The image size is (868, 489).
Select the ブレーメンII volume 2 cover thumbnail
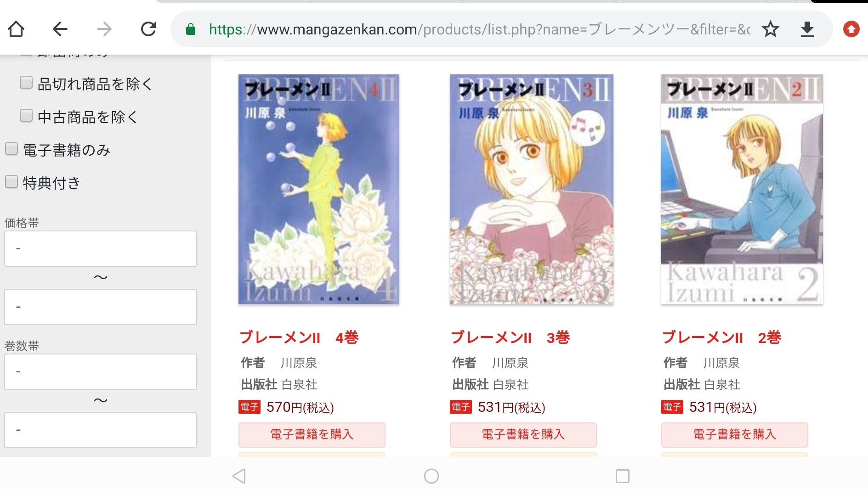742,189
